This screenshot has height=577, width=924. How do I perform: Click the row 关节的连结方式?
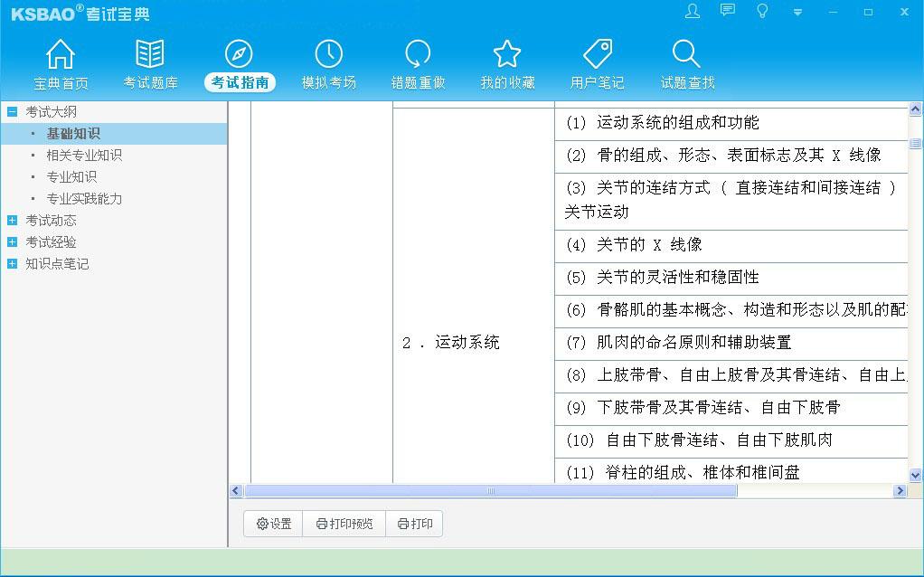point(731,201)
